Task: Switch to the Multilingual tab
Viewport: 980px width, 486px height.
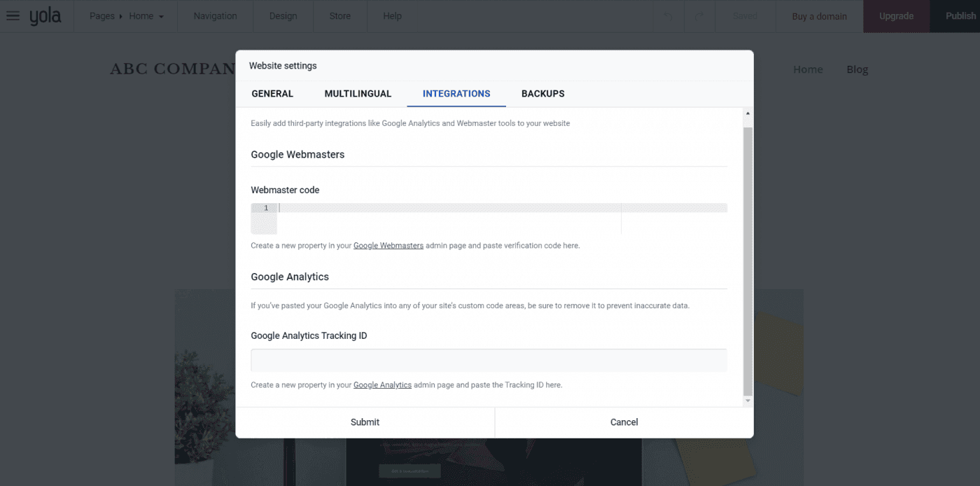Action: tap(358, 94)
